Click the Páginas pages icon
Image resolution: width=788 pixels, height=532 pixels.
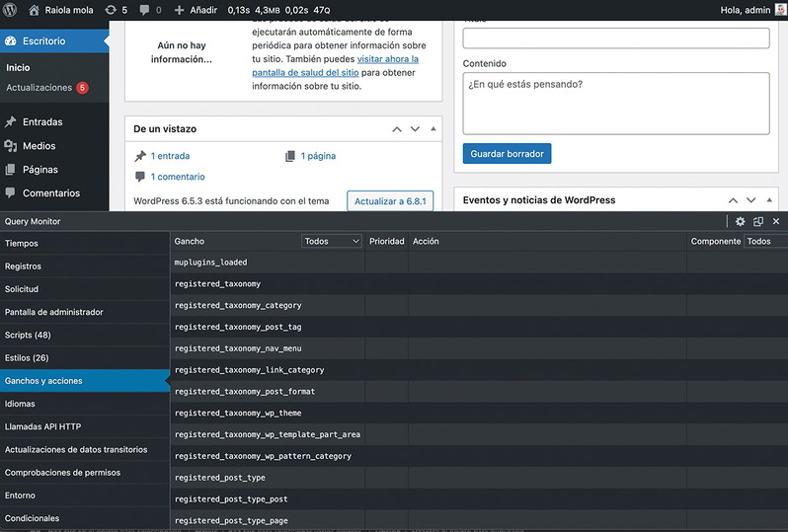click(x=11, y=170)
